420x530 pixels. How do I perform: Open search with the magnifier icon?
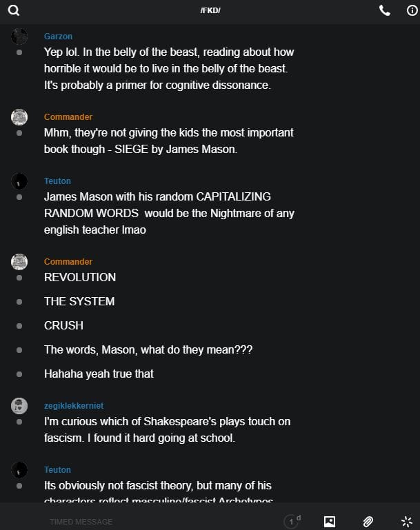pyautogui.click(x=14, y=10)
